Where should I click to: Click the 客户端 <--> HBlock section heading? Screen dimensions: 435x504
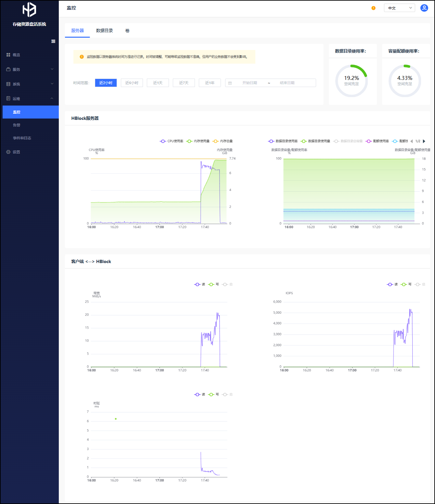pos(91,261)
